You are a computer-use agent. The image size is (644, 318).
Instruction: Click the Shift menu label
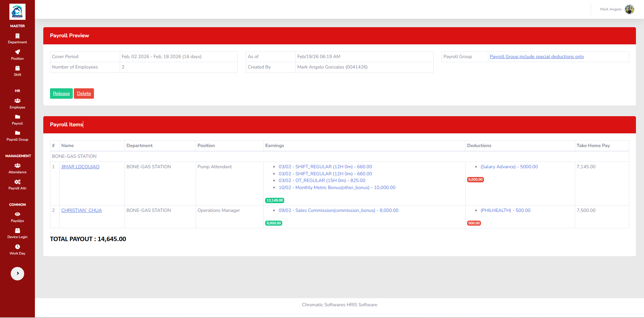click(x=17, y=75)
